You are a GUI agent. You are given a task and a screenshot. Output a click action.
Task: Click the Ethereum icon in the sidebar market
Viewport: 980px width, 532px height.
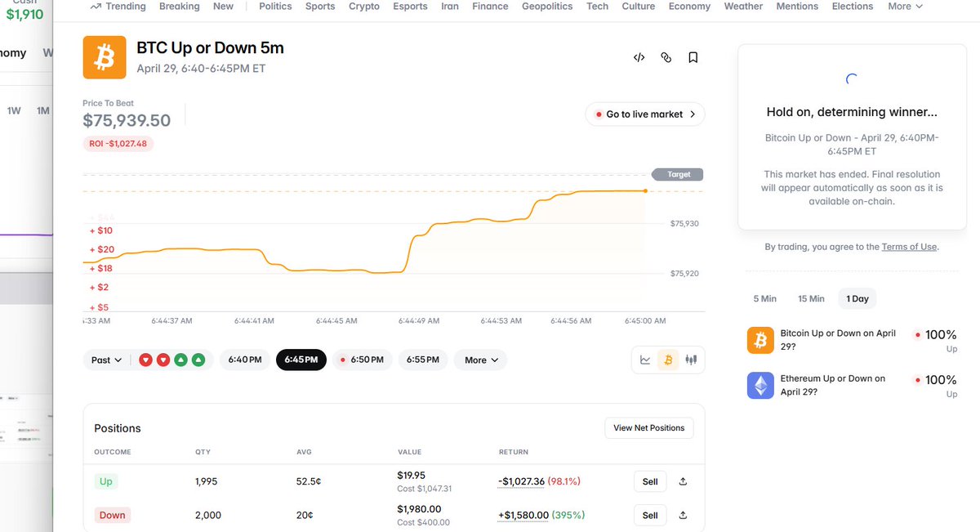pyautogui.click(x=760, y=385)
